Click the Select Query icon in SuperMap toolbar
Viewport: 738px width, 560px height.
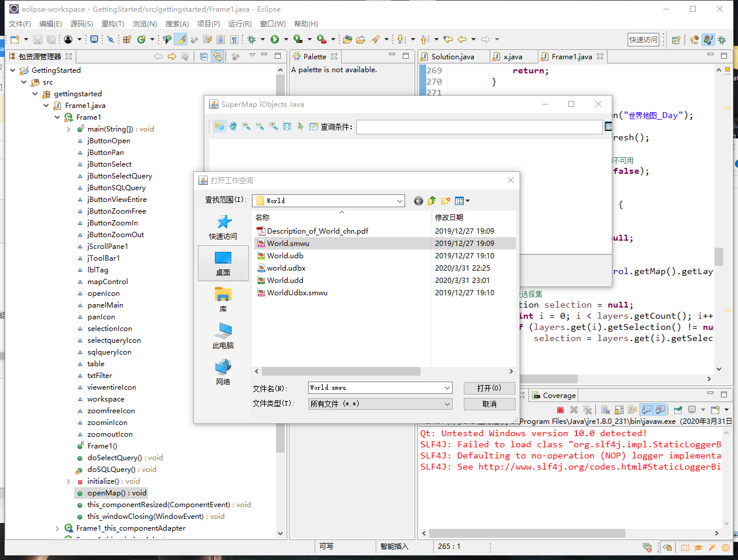click(x=314, y=126)
